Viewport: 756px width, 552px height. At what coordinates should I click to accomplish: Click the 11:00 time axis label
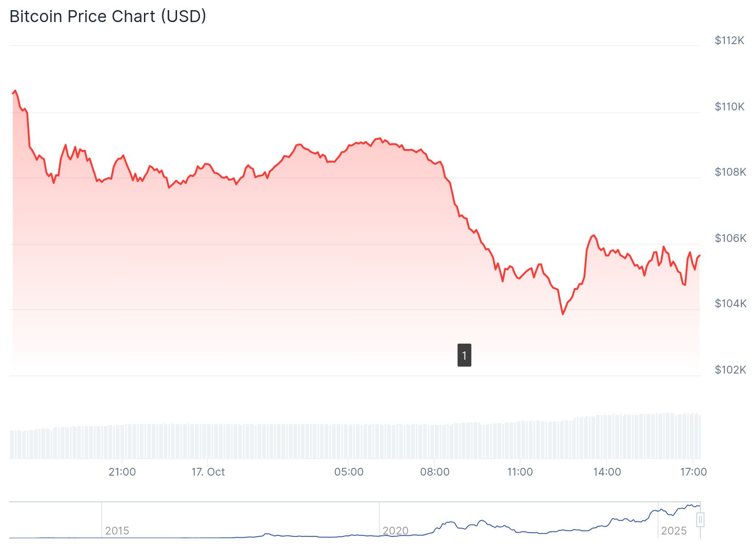pyautogui.click(x=520, y=472)
